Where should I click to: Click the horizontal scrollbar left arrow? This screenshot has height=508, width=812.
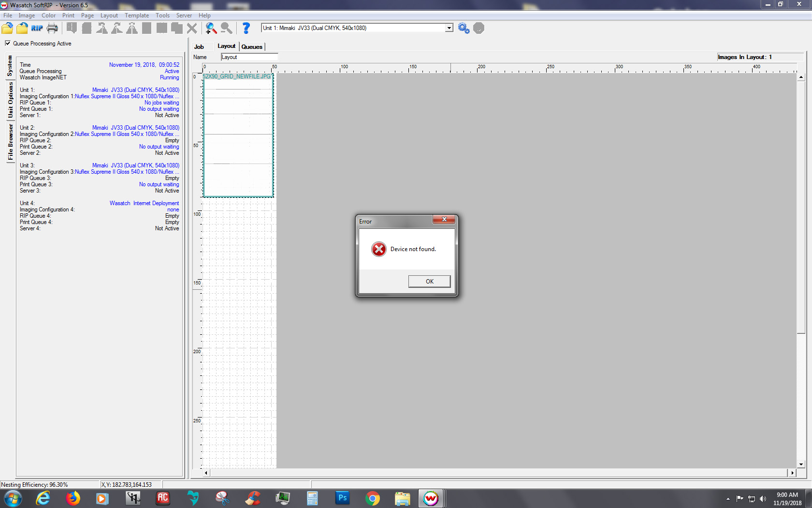pyautogui.click(x=206, y=473)
